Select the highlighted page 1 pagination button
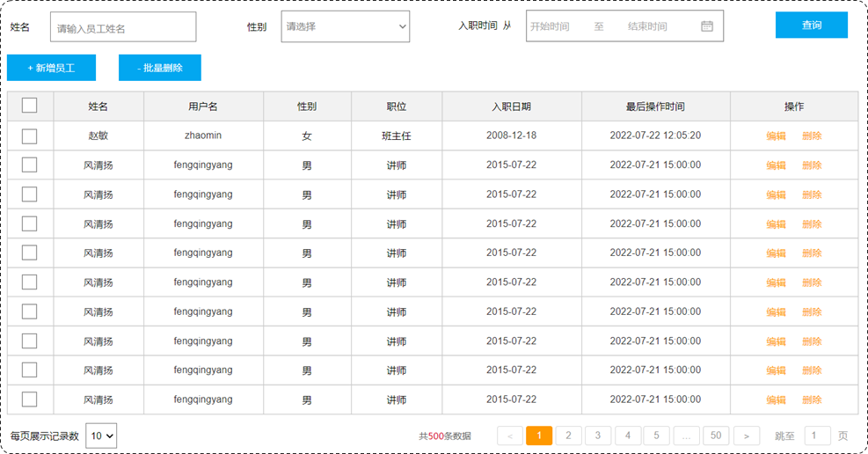The height and width of the screenshot is (454, 868). [539, 436]
